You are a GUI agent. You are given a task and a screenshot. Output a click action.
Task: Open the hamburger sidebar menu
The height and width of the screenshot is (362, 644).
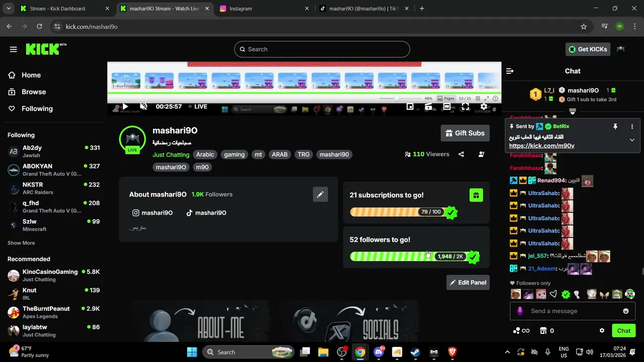pyautogui.click(x=14, y=49)
